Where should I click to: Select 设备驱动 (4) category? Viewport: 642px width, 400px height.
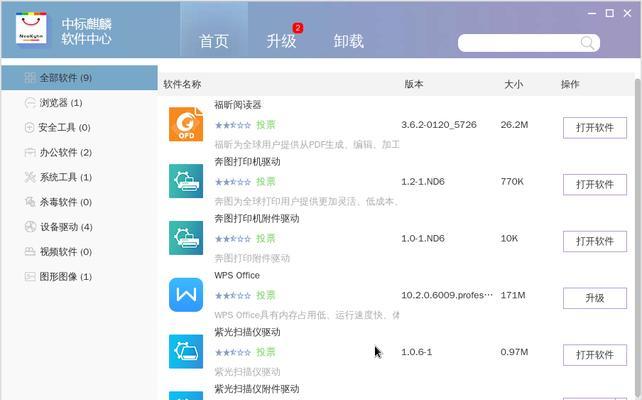click(x=79, y=227)
